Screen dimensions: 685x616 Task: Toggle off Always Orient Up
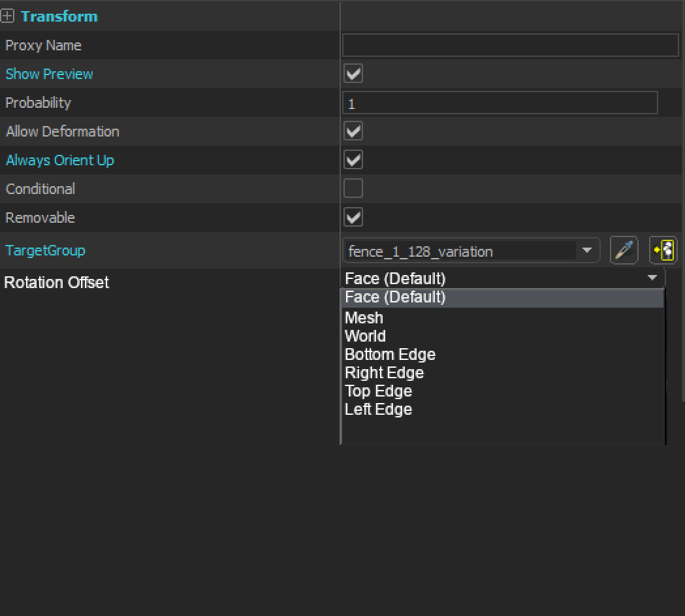(353, 159)
